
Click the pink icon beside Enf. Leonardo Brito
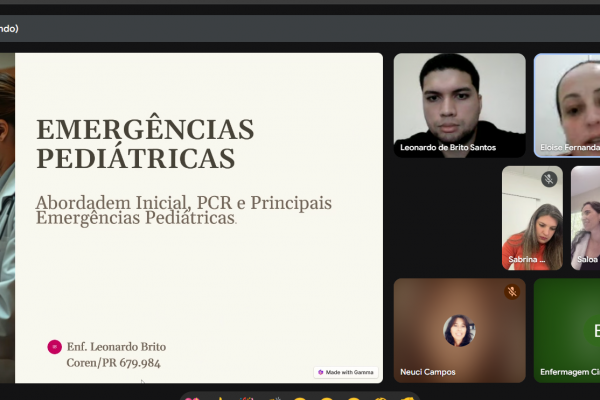click(x=54, y=347)
